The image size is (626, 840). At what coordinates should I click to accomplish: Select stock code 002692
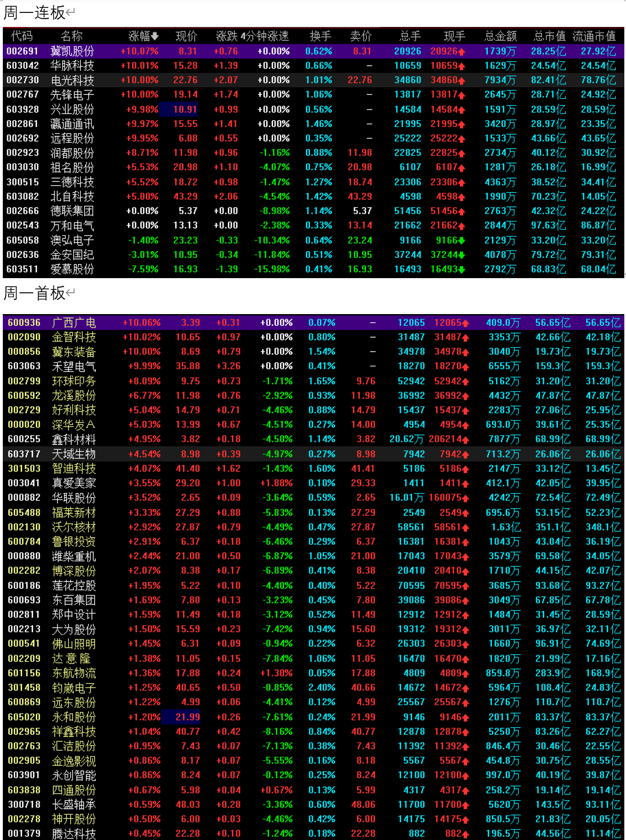(22, 138)
